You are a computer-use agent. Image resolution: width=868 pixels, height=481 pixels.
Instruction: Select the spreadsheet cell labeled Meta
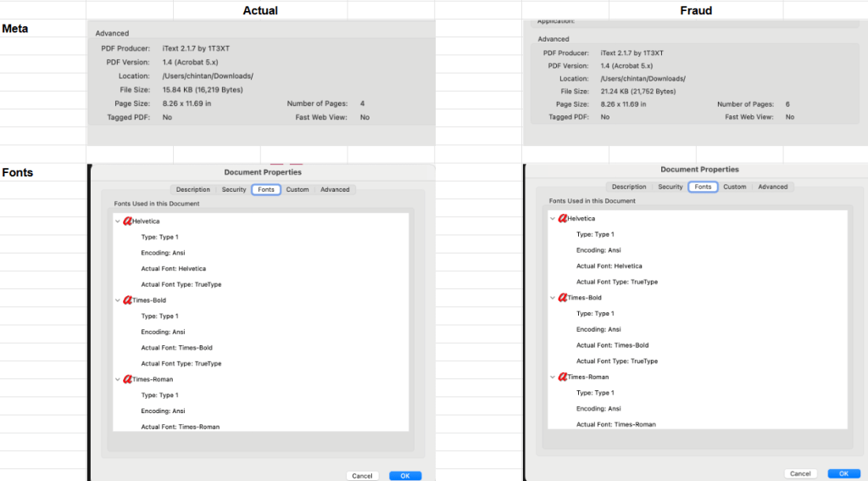(42, 30)
